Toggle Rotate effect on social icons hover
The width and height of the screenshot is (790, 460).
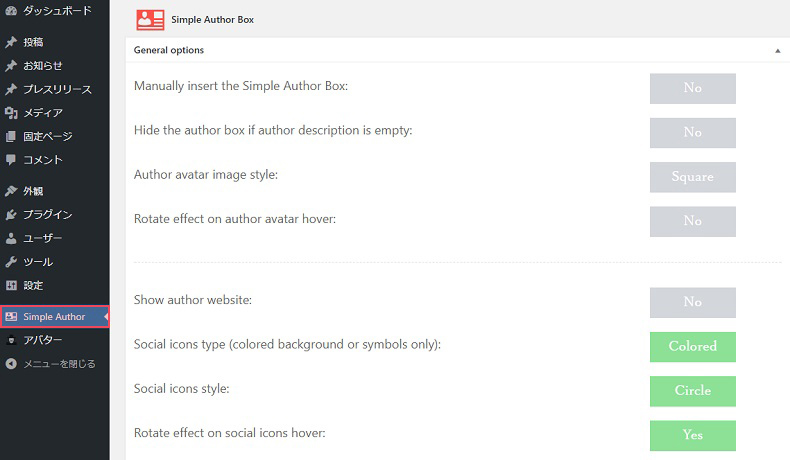[692, 435]
